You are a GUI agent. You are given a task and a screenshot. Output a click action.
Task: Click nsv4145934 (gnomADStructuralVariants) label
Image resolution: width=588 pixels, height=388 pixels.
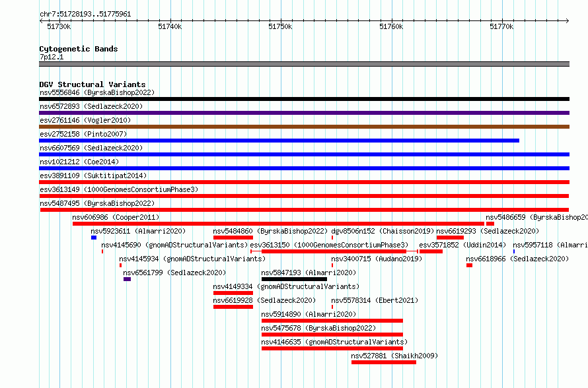(192, 259)
